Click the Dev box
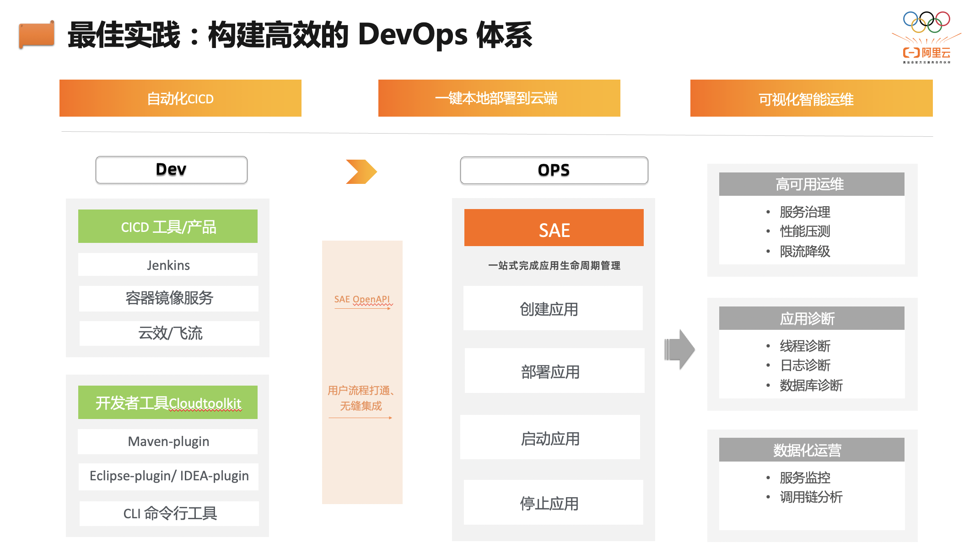Screen dimensions: 980x548 [172, 170]
